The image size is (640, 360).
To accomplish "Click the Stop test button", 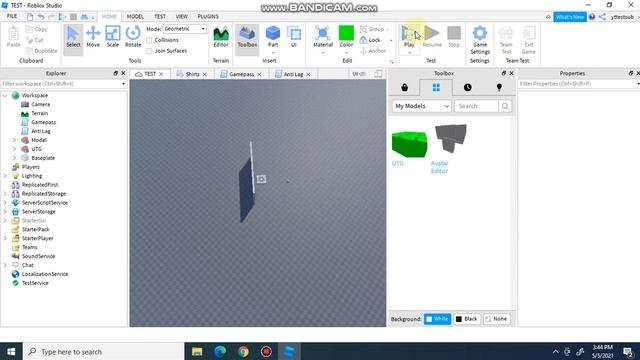I will pyautogui.click(x=454, y=37).
